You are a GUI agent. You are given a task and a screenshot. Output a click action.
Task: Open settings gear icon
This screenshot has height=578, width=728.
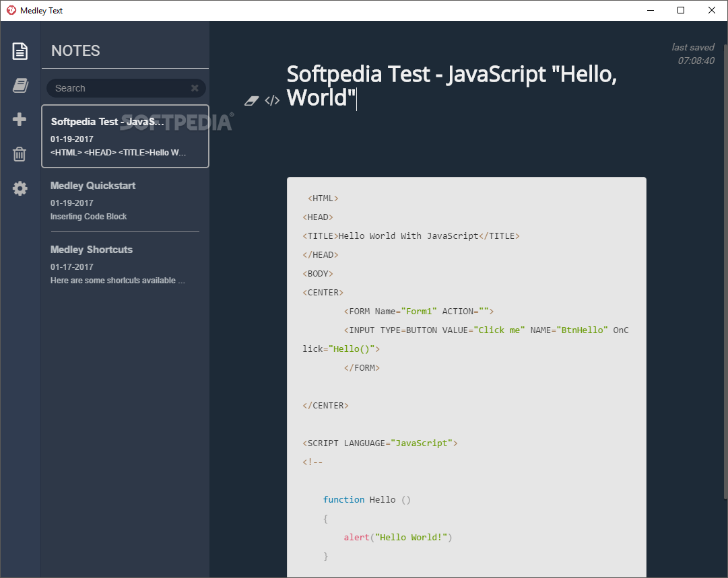(x=20, y=188)
